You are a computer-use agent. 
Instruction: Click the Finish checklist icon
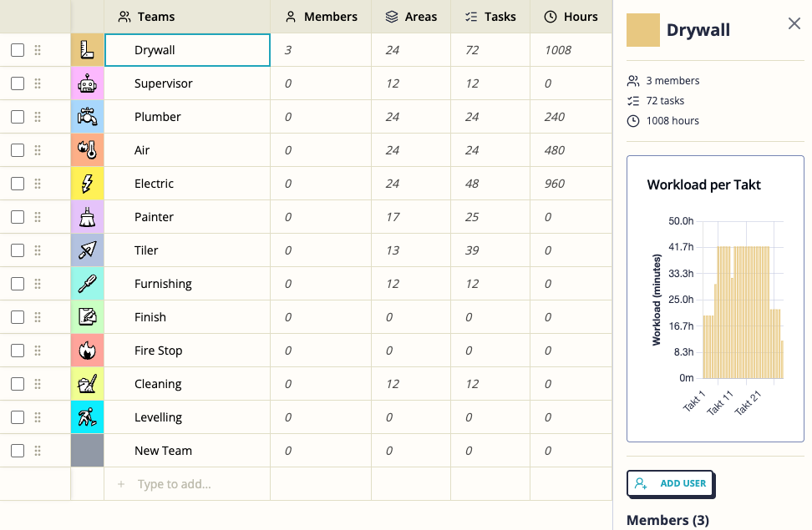[x=87, y=317]
